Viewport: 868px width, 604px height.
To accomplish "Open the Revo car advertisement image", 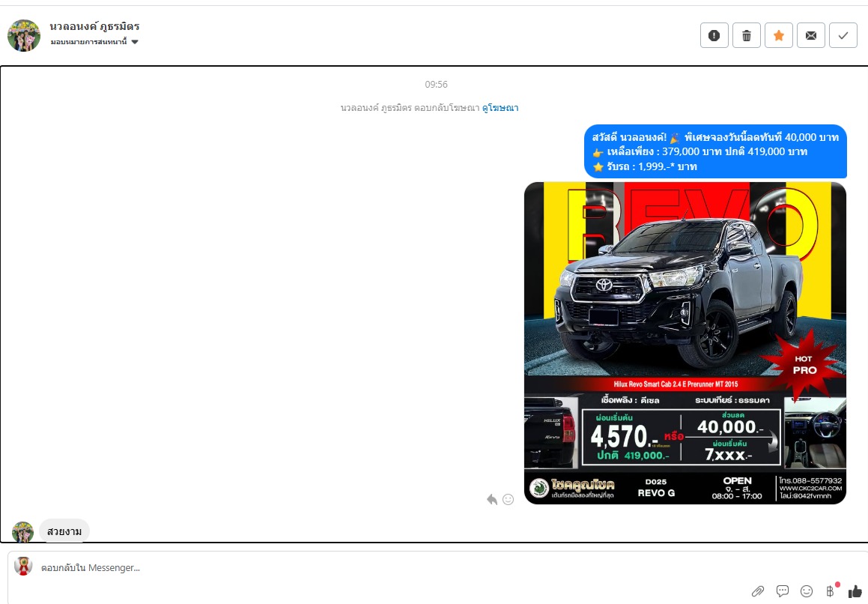I will coord(685,343).
